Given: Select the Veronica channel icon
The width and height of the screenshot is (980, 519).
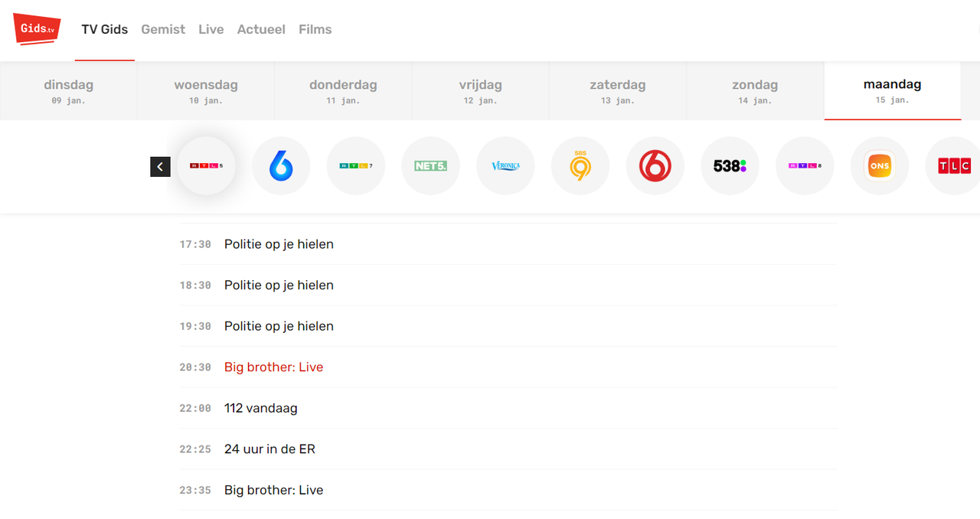Looking at the screenshot, I should pos(505,166).
